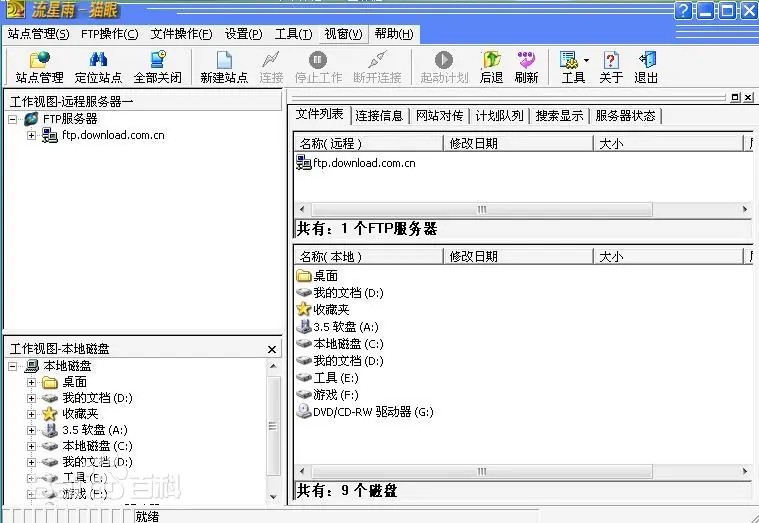Open the 站点管理(S) menu
The height and width of the screenshot is (523, 759).
coord(38,34)
